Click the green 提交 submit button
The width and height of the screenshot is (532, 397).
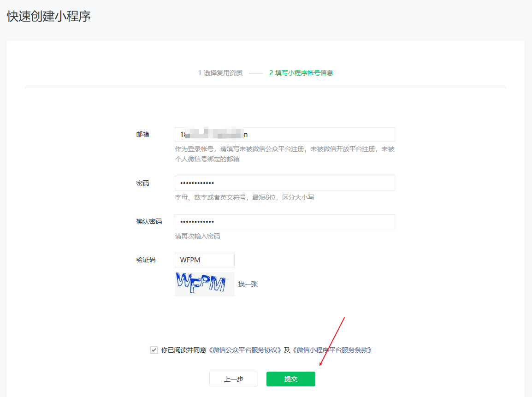point(291,379)
